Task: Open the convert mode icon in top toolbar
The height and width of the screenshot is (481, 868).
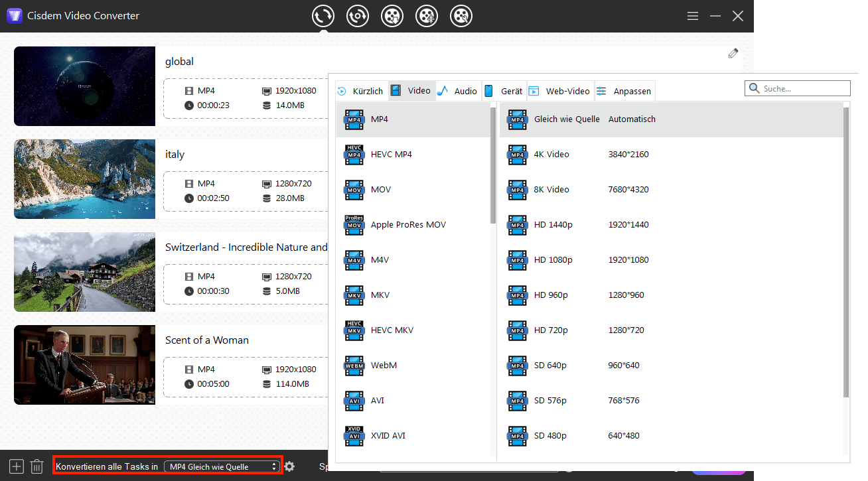Action: (x=323, y=16)
